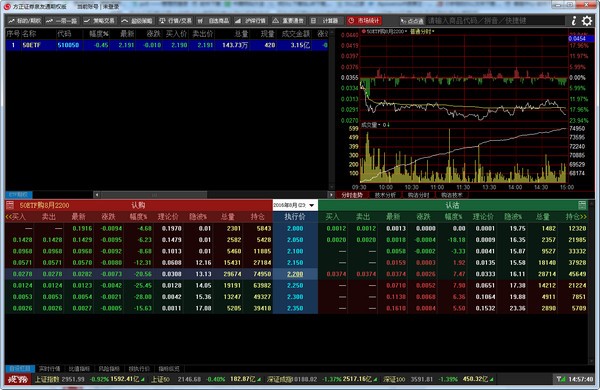The height and width of the screenshot is (390, 600).
Task: Click the call-side panel icon beside 50ETF购8月2200
Action: [10, 205]
